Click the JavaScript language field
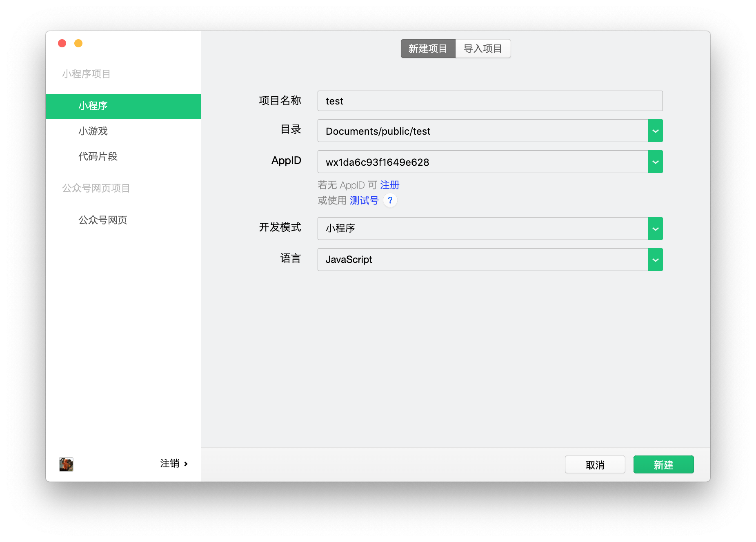 483,260
